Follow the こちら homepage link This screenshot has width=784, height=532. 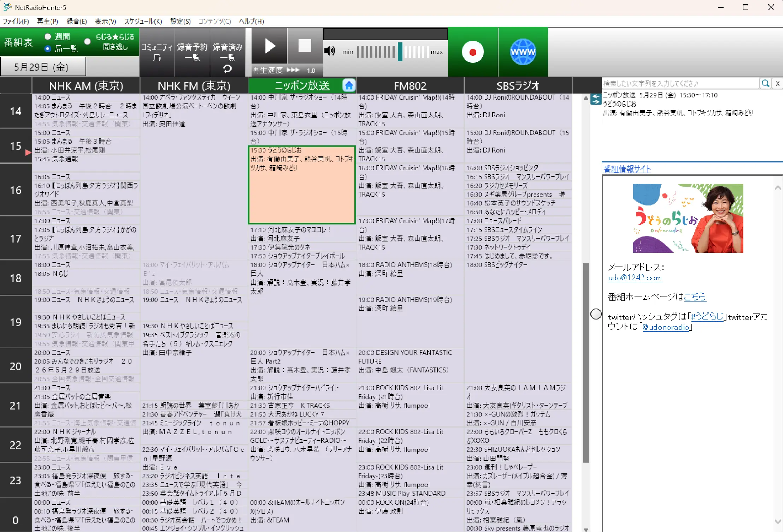(x=695, y=297)
